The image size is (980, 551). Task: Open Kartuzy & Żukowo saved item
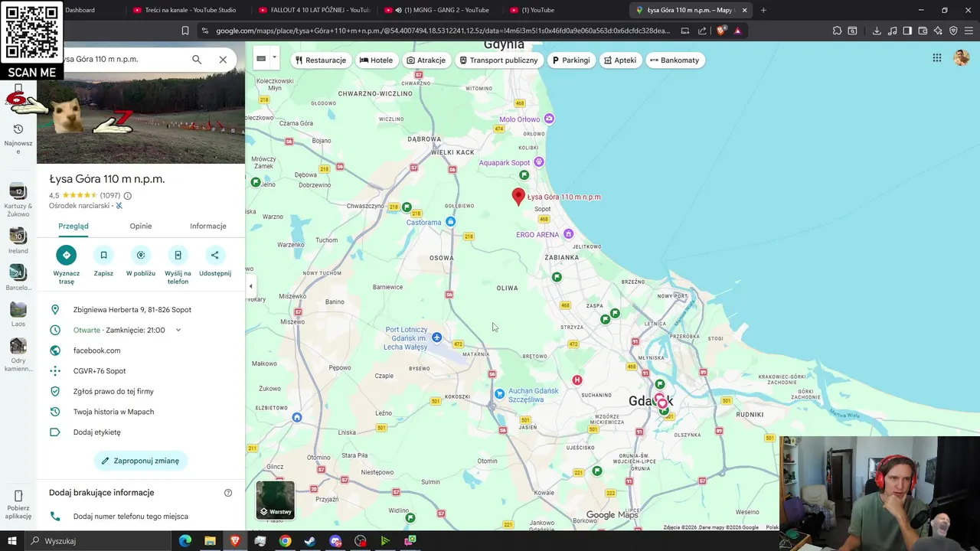click(x=18, y=200)
